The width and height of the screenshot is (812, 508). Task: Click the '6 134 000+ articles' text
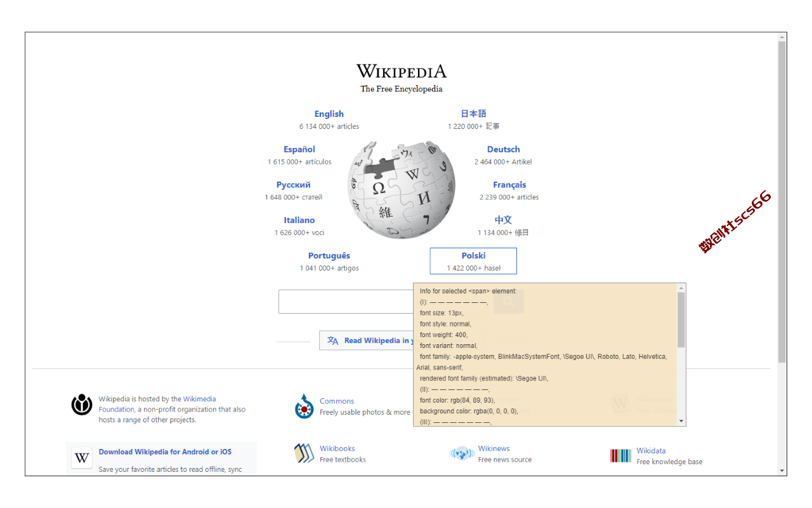click(x=329, y=126)
